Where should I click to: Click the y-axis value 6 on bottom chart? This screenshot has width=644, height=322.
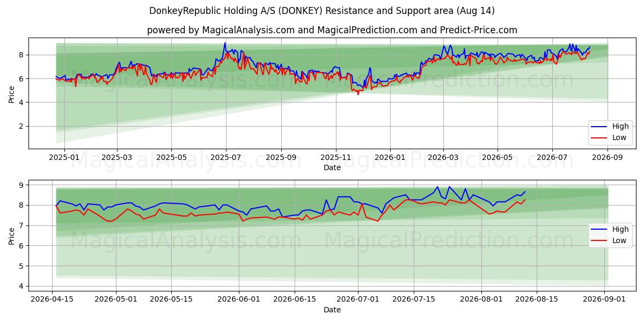click(x=21, y=246)
